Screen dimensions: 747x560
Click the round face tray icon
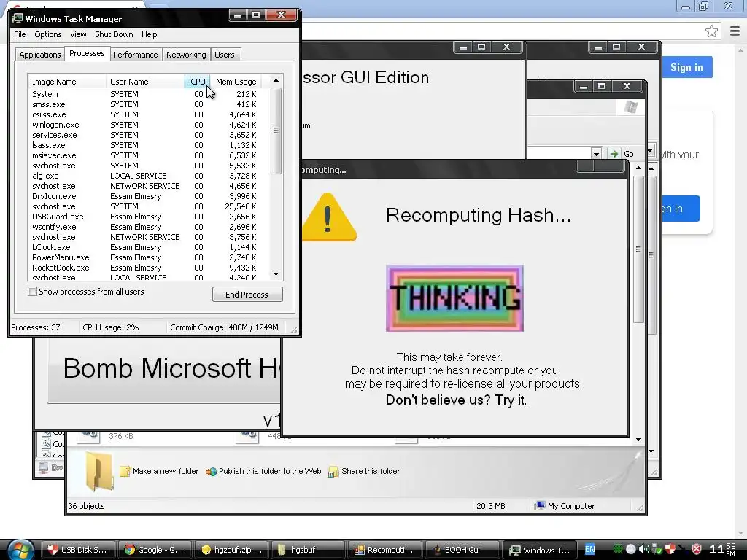[631, 549]
